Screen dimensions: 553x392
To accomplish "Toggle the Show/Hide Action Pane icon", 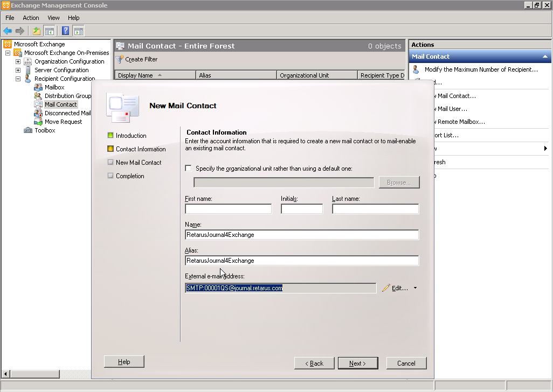I will tap(79, 31).
